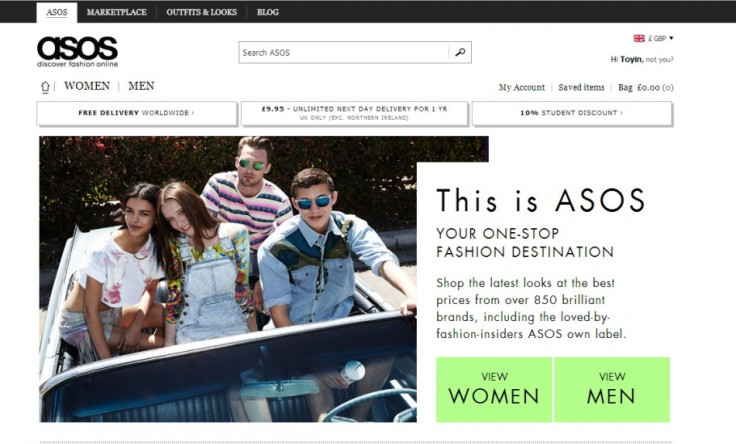
Task: Click the UK flag icon
Action: [639, 38]
